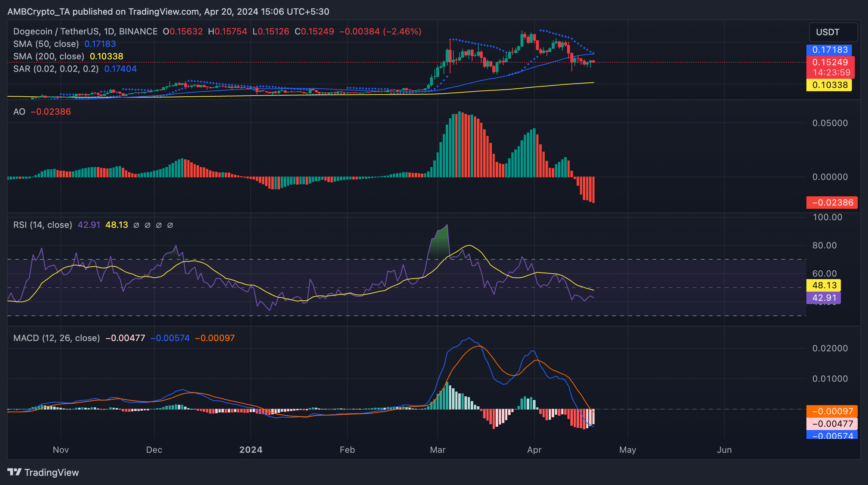Viewport: 868px width, 485px height.
Task: Click the MACD histogram value -0.00477 in legend
Action: [x=125, y=338]
